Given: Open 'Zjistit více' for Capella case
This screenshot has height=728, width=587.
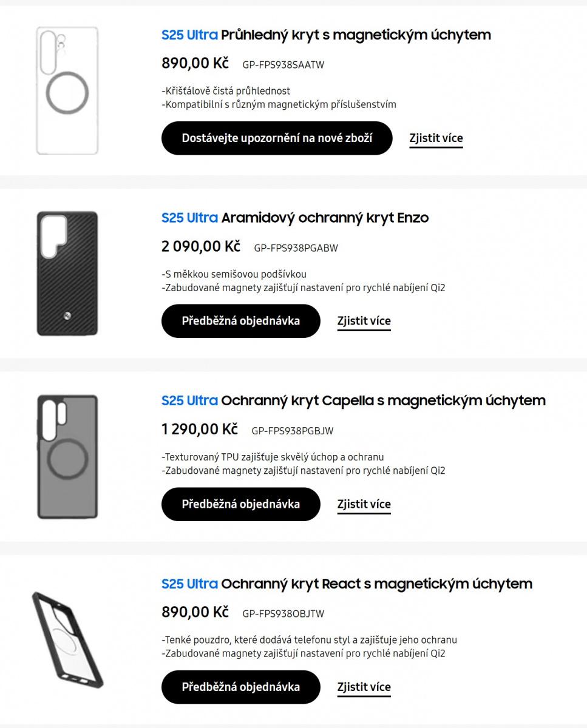Looking at the screenshot, I should coord(364,505).
